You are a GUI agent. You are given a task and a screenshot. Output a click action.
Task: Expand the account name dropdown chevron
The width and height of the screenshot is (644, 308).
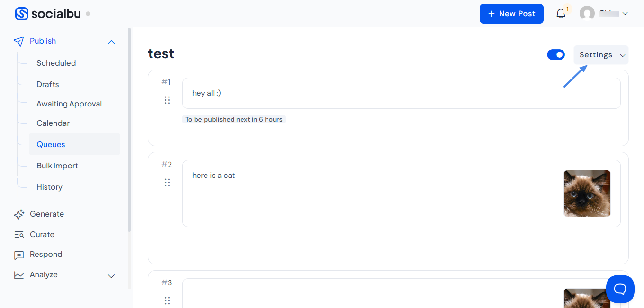(625, 14)
